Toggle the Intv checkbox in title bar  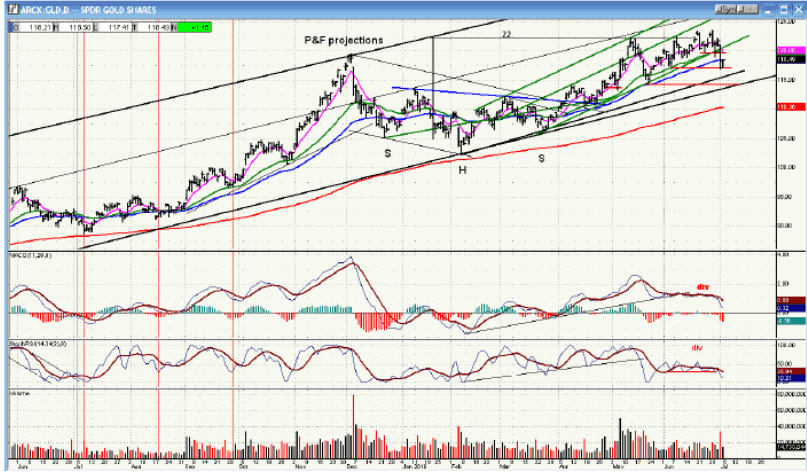(750, 9)
